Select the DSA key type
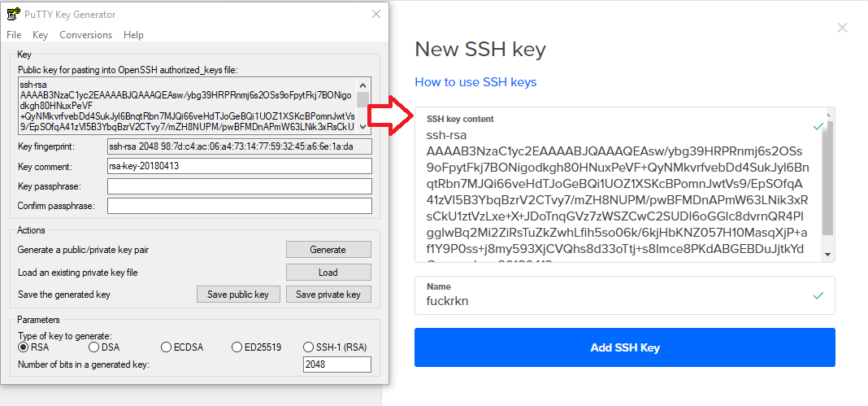Screen dimensions: 868x406 pos(104,347)
